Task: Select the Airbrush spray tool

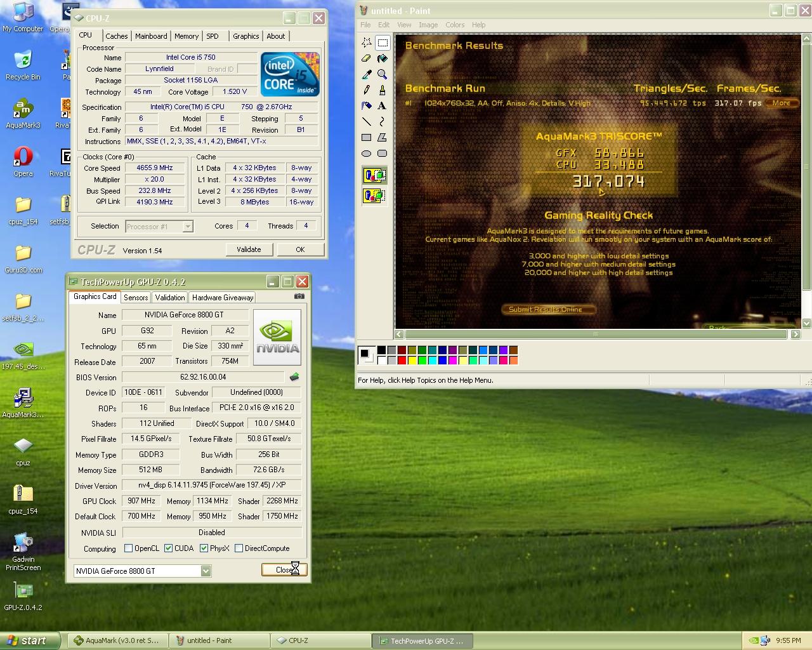Action: 367,106
